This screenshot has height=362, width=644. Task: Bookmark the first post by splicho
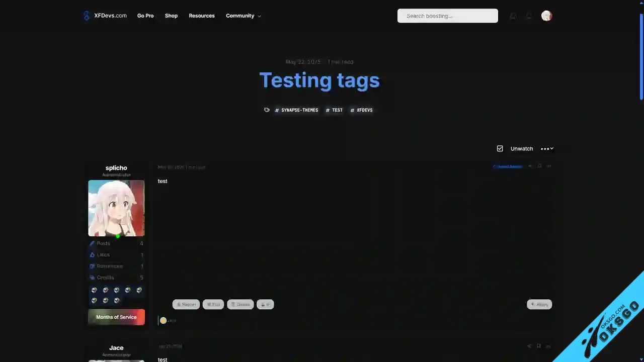coord(539,166)
